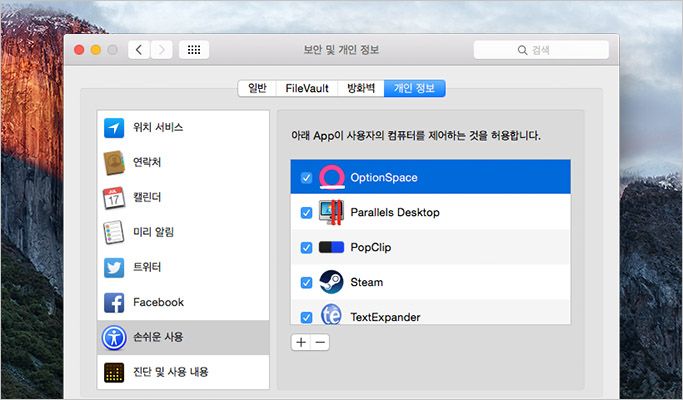Click the Reminders list icon
The height and width of the screenshot is (400, 683).
[114, 232]
